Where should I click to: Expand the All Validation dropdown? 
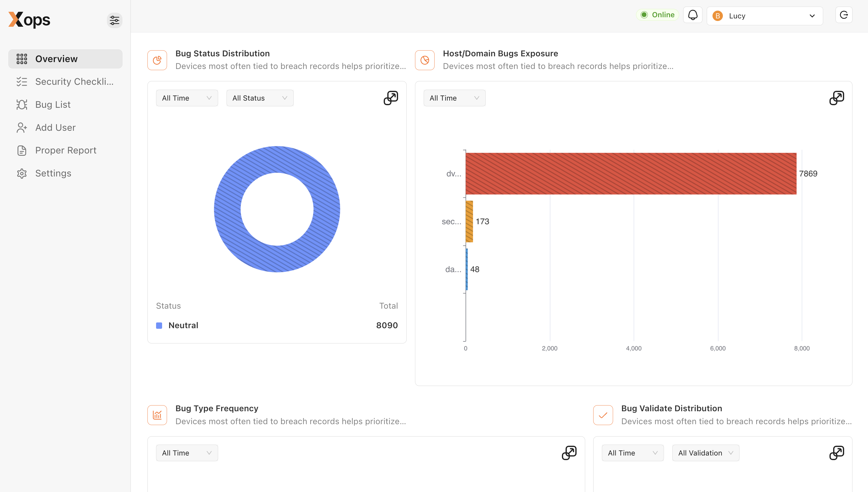pyautogui.click(x=706, y=453)
